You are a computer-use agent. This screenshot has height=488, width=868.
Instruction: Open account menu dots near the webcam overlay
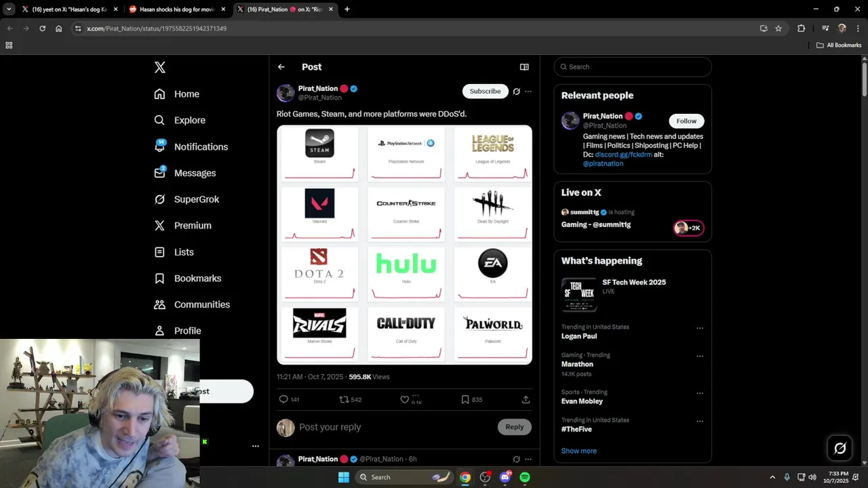256,446
